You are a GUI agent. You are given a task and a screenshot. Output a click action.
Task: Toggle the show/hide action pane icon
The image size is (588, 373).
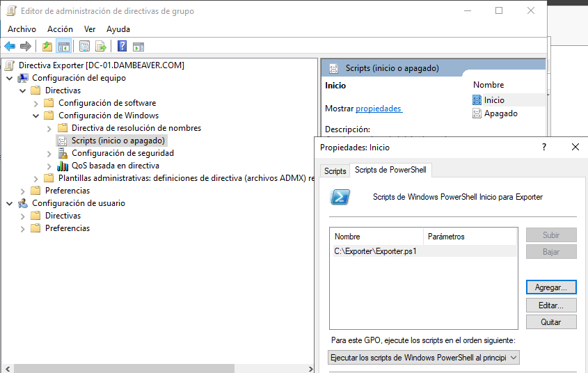[138, 47]
